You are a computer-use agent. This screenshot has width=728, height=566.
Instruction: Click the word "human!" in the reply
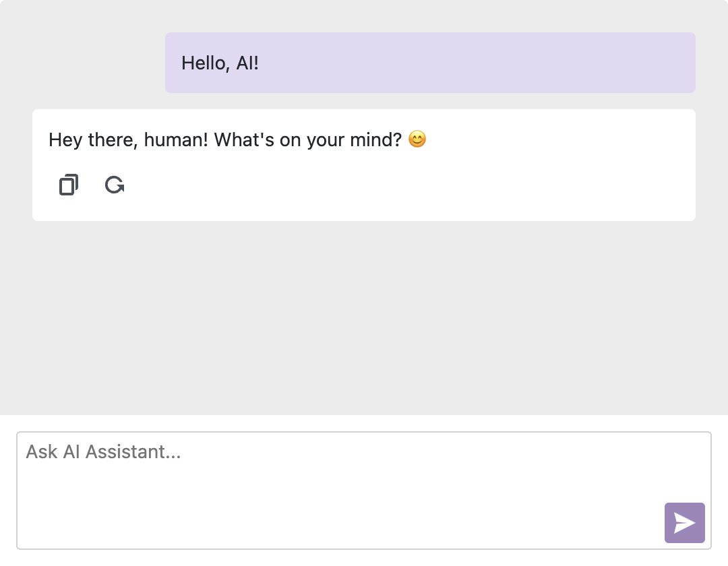tap(177, 140)
